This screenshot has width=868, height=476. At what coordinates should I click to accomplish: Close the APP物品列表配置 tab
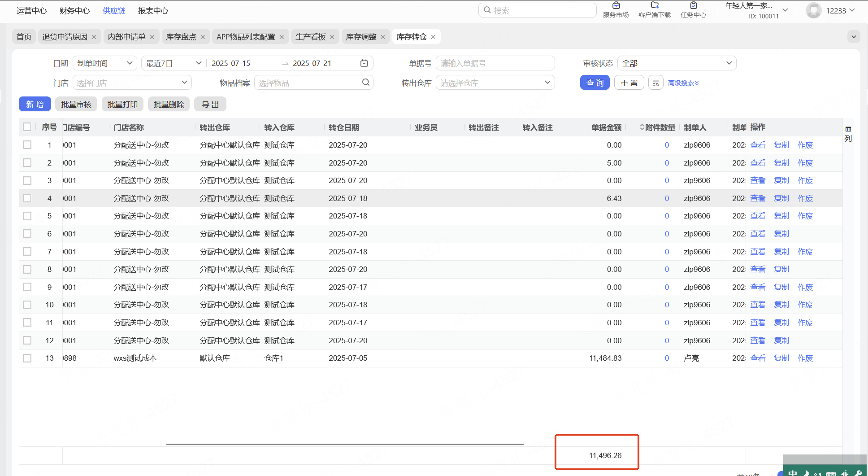[x=282, y=37]
